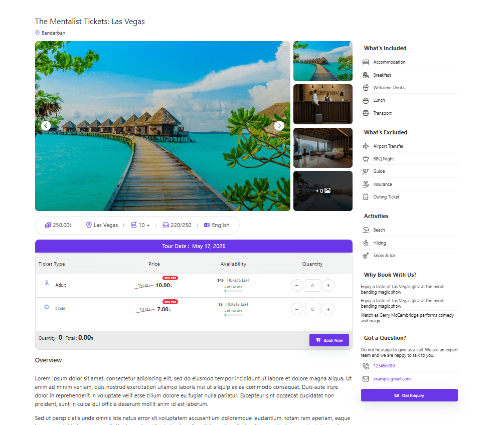Click the location pin icon beside Bandarban
504x425 pixels.
point(37,33)
